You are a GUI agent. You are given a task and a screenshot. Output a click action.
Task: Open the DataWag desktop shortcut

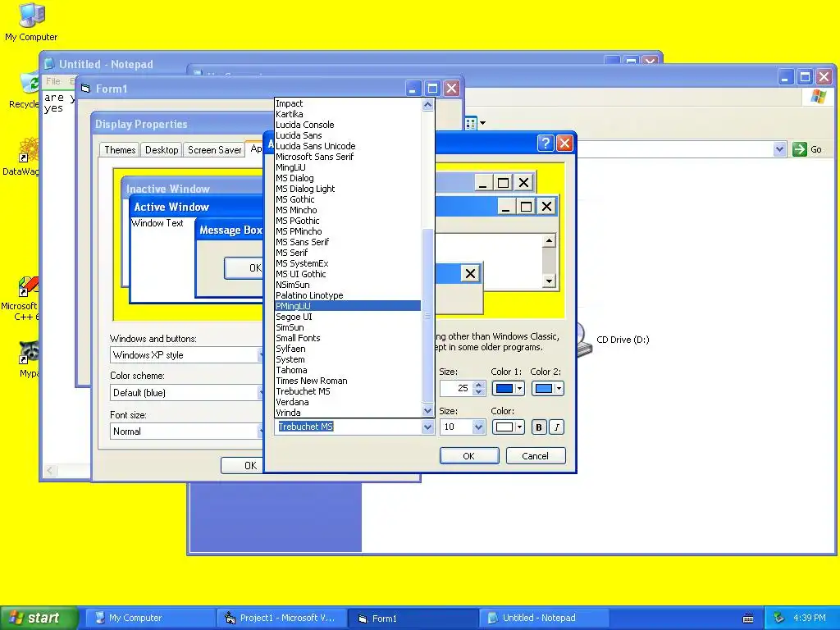[24, 157]
